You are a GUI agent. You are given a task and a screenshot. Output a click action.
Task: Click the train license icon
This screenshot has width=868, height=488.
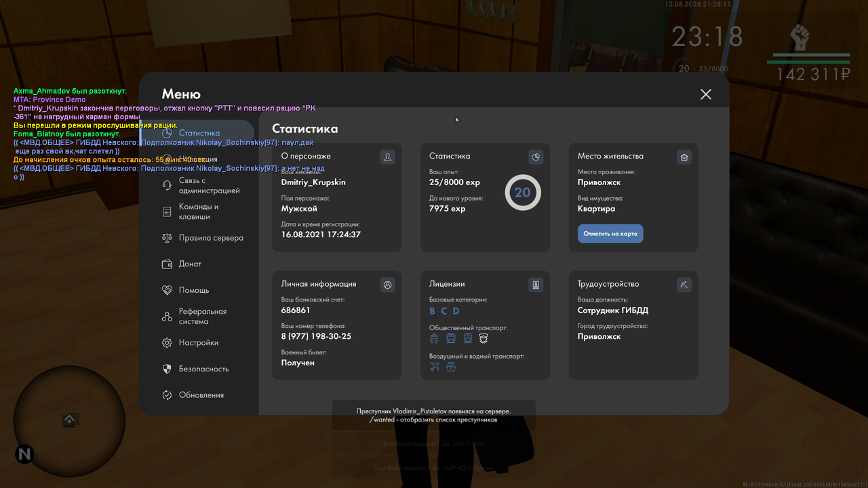[x=467, y=338]
